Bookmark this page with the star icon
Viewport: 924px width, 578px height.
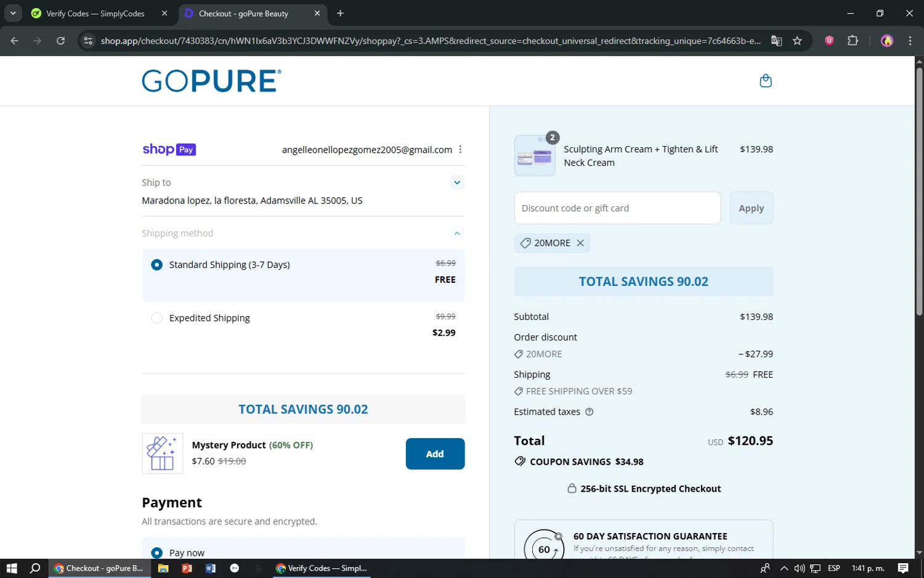pos(797,41)
